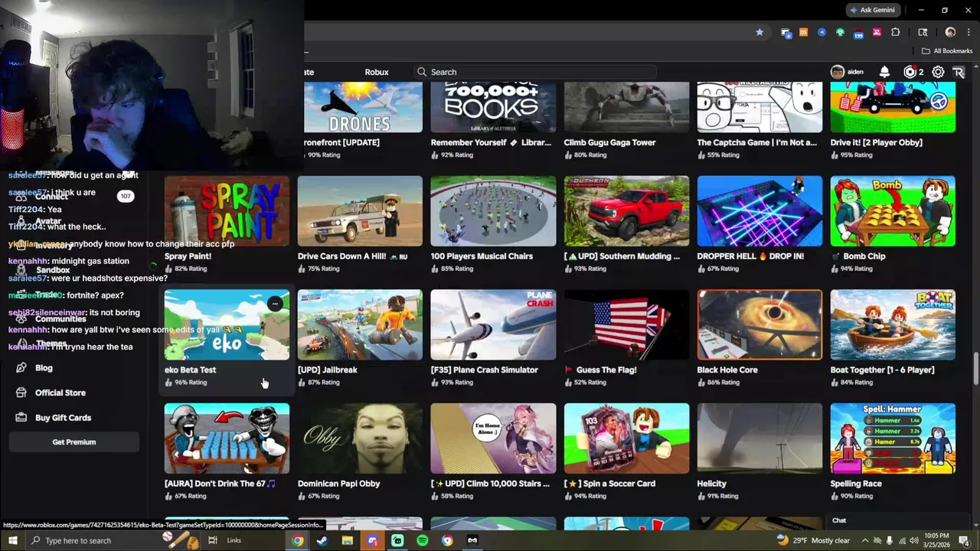Open the Chat panel at bottom right
This screenshot has height=551, width=980.
840,520
